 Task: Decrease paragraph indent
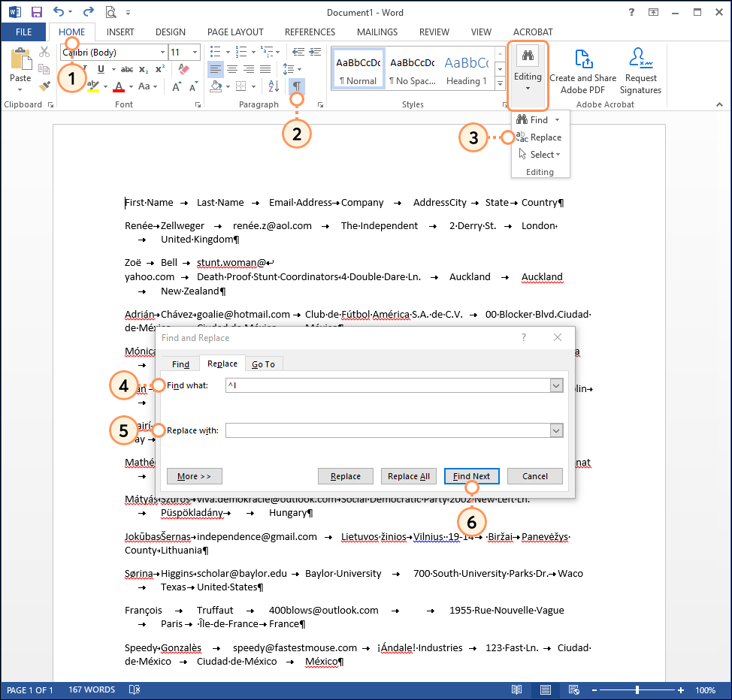click(298, 52)
